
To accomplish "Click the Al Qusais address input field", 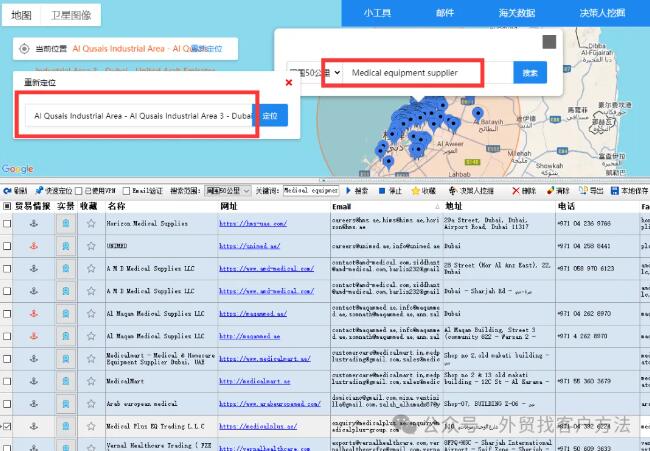I will coord(139,116).
